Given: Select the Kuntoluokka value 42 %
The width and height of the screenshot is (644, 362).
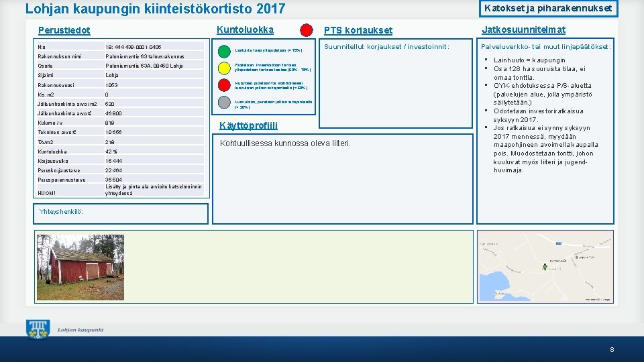Looking at the screenshot, I should click(111, 152).
